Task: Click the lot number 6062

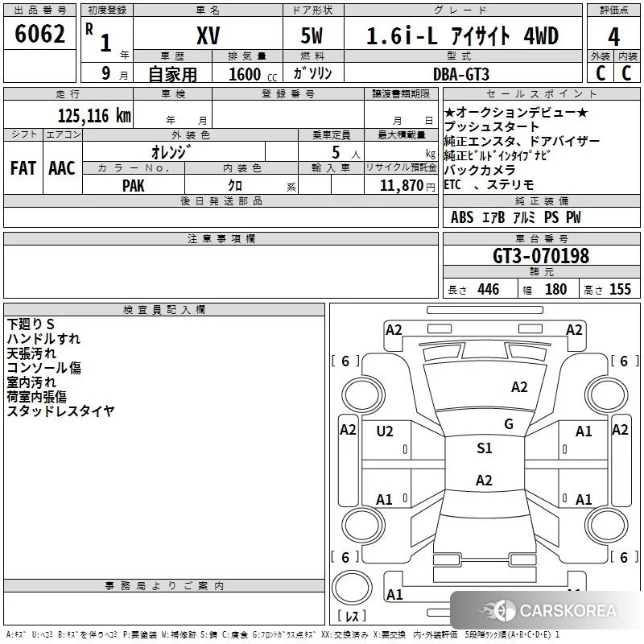Action: pos(39,34)
